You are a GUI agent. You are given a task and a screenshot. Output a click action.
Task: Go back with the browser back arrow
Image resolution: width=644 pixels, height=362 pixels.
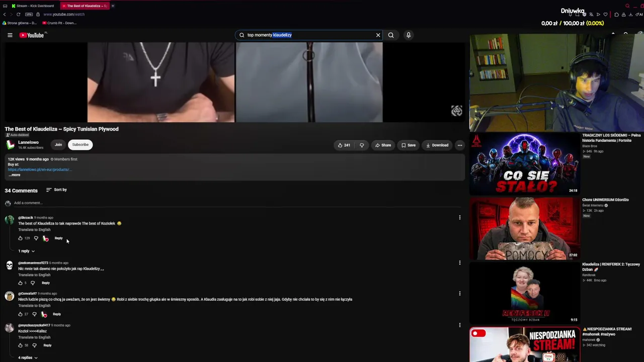[5, 14]
